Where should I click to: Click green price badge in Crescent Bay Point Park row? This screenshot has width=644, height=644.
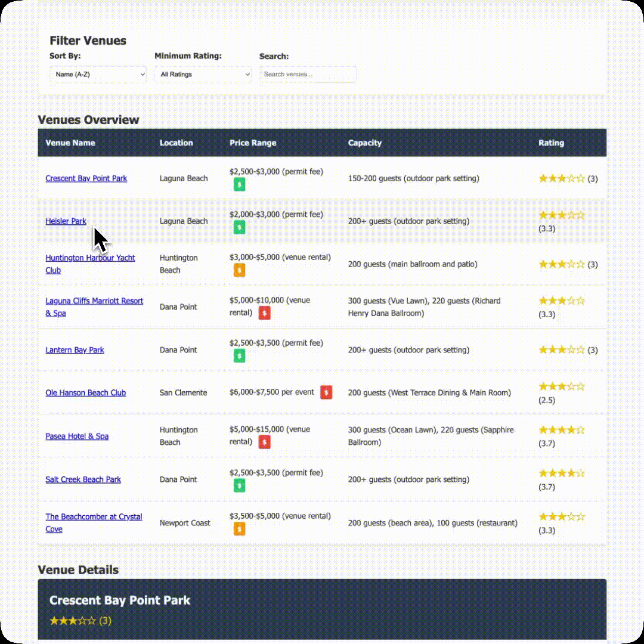(239, 184)
